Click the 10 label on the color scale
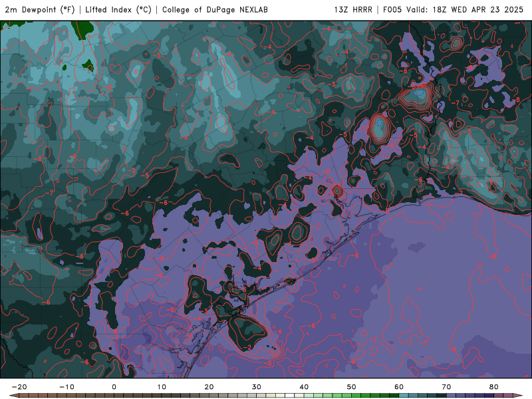 click(x=162, y=387)
